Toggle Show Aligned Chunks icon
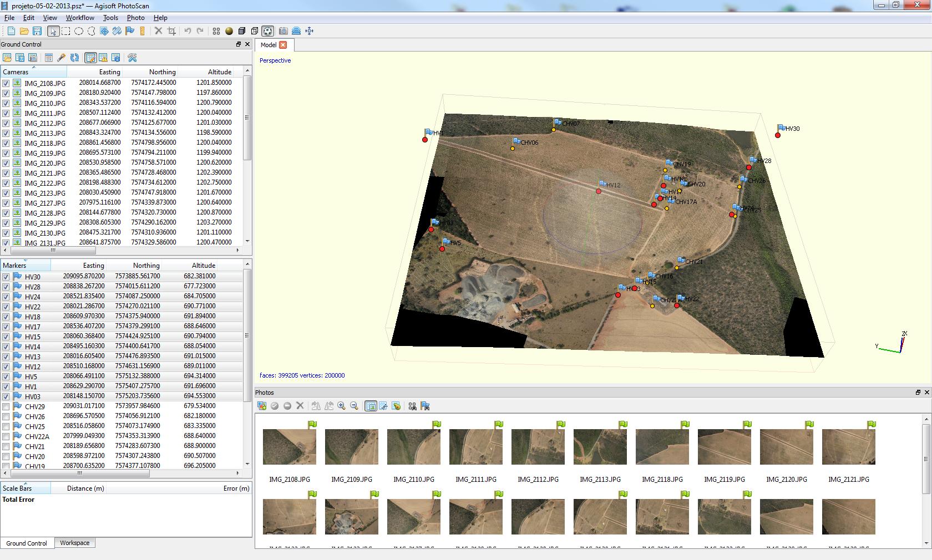The width and height of the screenshot is (932, 560). pyautogui.click(x=296, y=31)
